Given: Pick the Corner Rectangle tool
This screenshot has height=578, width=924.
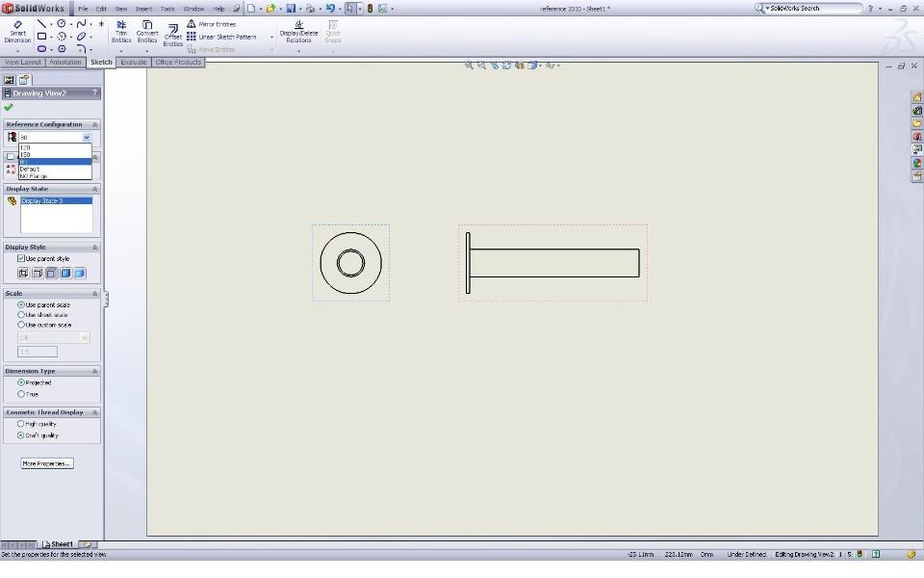Looking at the screenshot, I should pos(41,36).
